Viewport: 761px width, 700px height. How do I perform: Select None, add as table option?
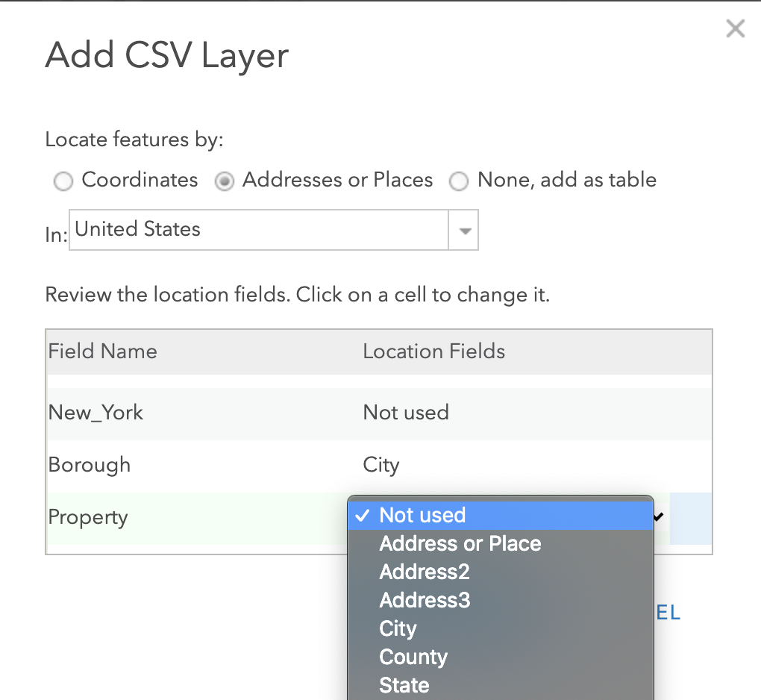(x=459, y=181)
